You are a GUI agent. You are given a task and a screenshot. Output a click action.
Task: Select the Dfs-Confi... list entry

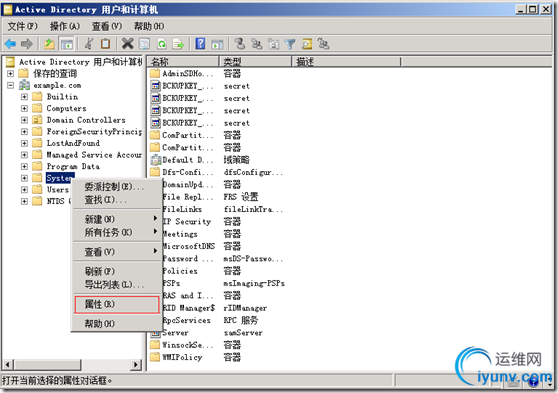tap(187, 172)
